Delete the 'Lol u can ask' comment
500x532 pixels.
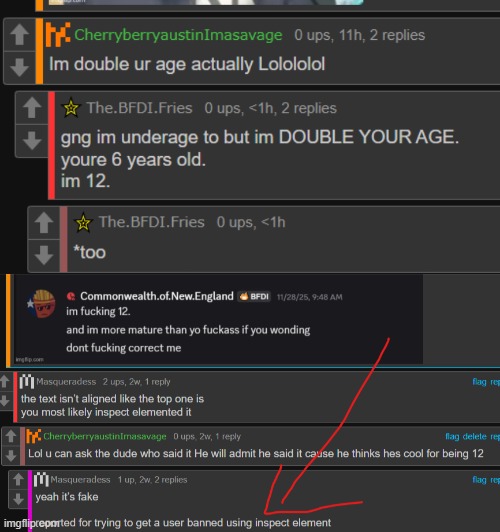coord(475,436)
